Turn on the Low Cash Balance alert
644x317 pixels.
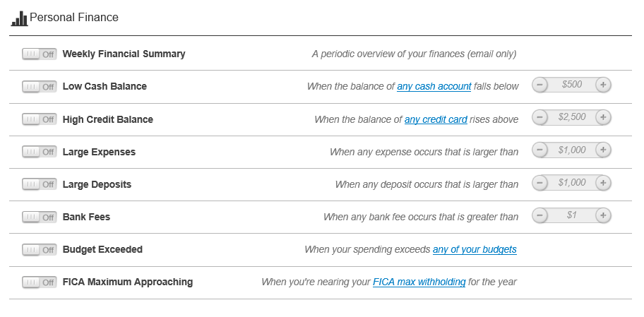pos(40,87)
